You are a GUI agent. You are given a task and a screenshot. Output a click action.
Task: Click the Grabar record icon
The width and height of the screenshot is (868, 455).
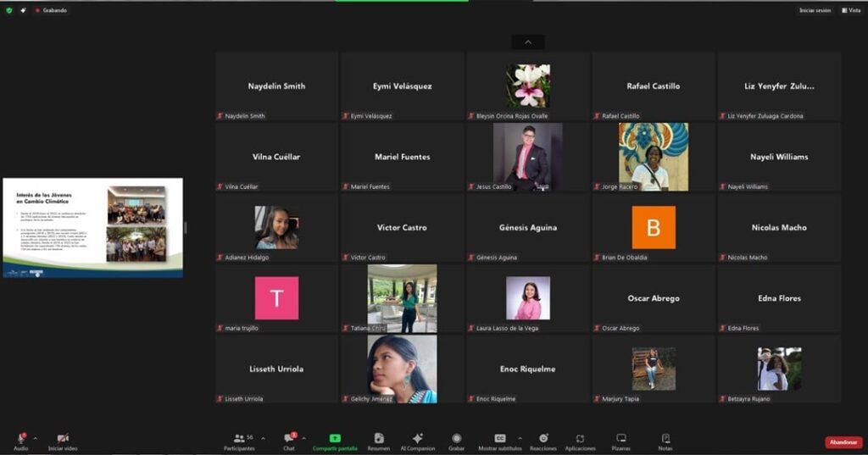[x=456, y=439]
